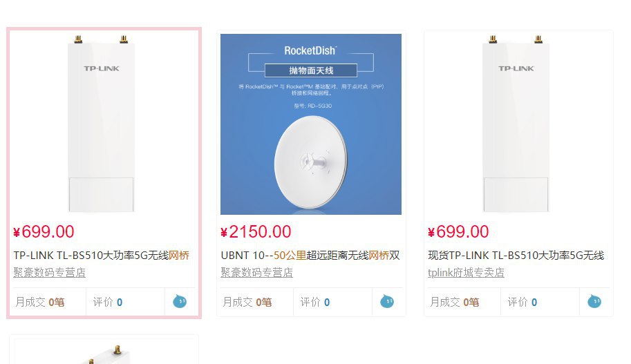Viewport: 631px width, 364px height.
Task: Click 月成交 0笔 on the UBNT listing
Action: (247, 302)
